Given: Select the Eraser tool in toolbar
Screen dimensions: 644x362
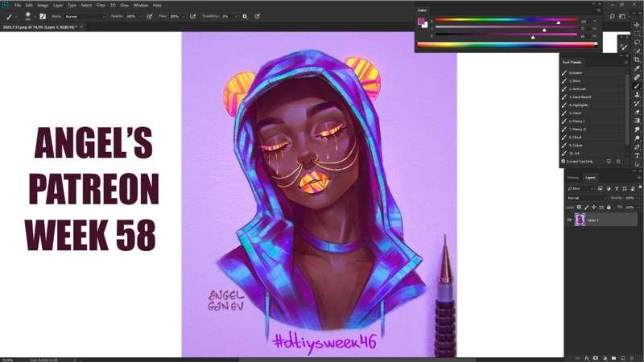Looking at the screenshot, I should [x=637, y=112].
